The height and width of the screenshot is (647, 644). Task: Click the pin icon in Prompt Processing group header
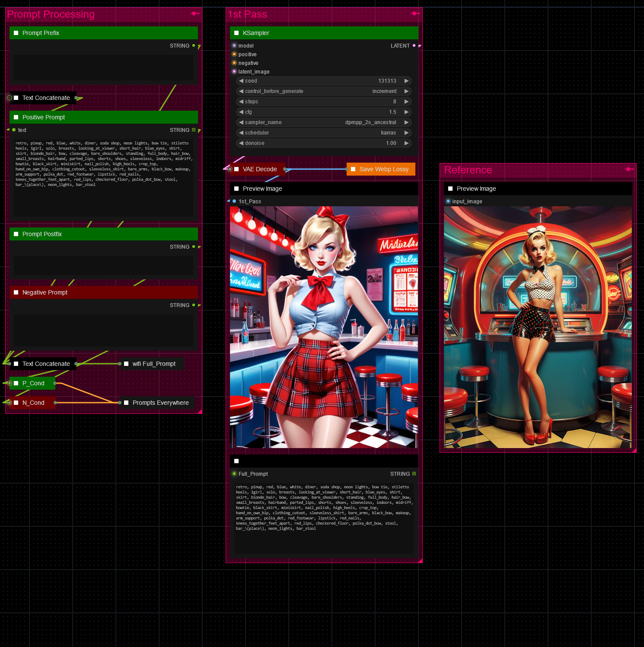click(x=195, y=14)
